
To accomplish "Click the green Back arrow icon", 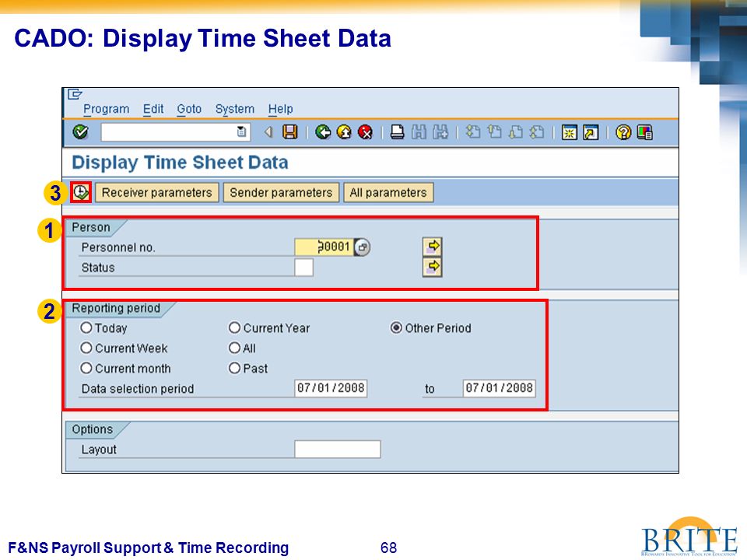I will pyautogui.click(x=323, y=132).
